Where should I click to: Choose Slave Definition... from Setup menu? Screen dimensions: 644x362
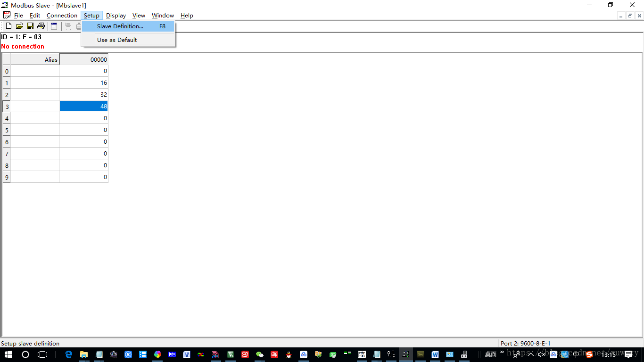click(x=128, y=26)
